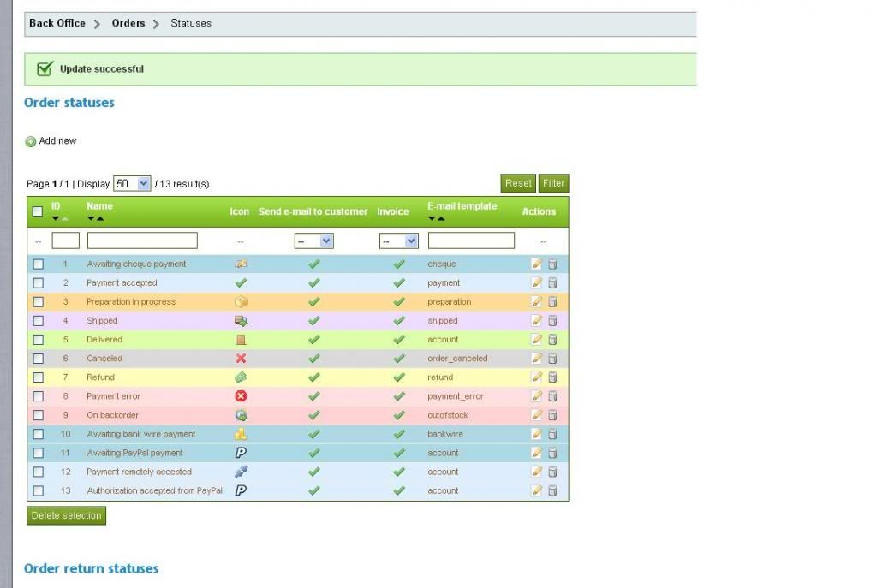Click send e-mail checkmark for Delivered row
877x588 pixels.
coord(313,340)
